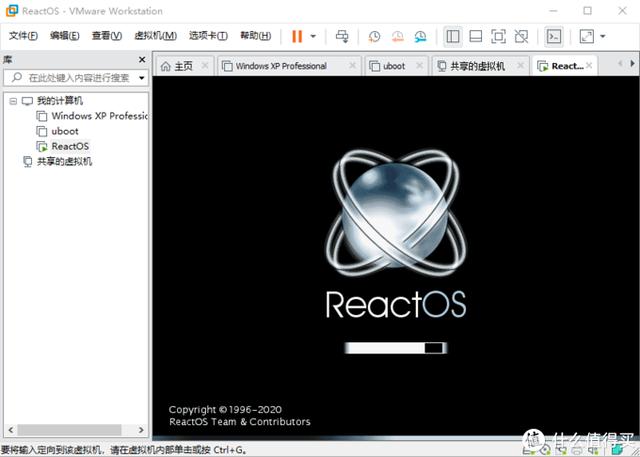The height and width of the screenshot is (457, 640).
Task: Open the 虚拟机(M) menu
Action: (x=156, y=36)
